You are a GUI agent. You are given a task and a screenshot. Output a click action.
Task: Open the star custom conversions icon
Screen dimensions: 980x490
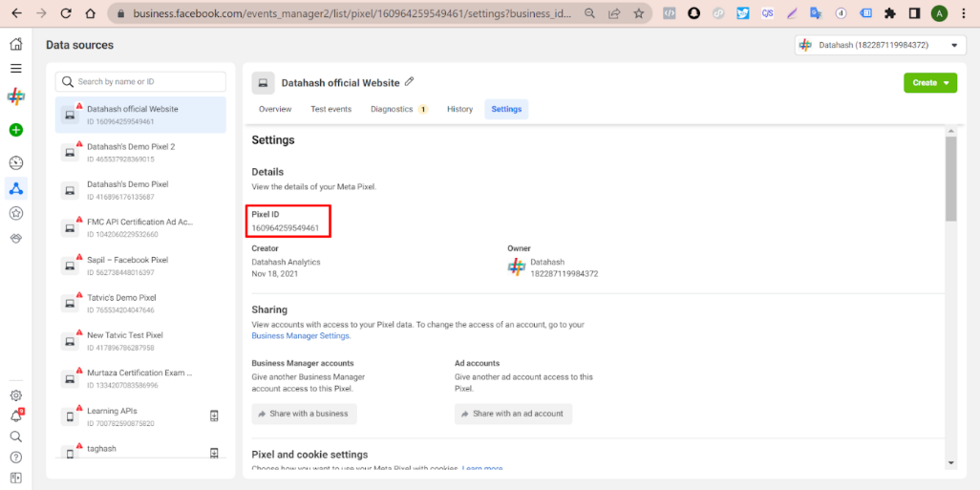(x=16, y=214)
